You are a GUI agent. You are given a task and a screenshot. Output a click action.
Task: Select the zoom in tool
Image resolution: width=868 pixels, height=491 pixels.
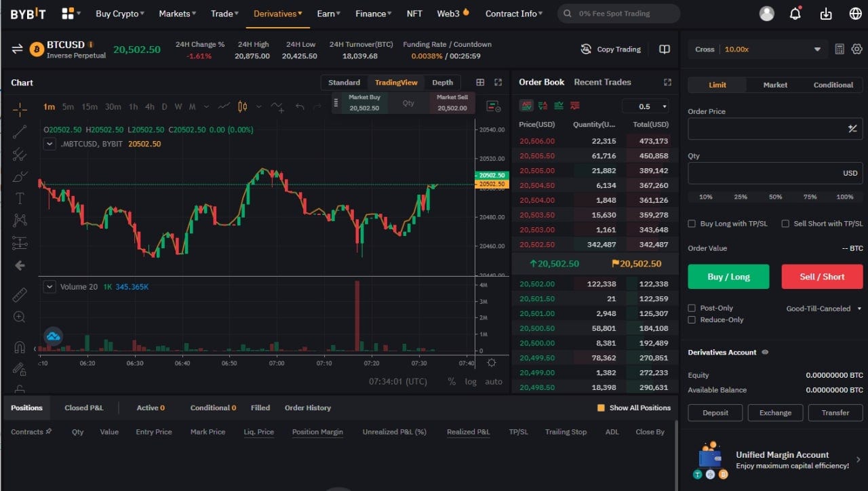coord(20,317)
